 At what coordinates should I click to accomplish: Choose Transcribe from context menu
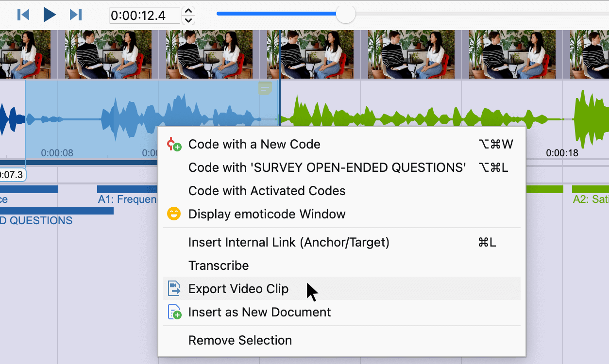click(x=341, y=265)
